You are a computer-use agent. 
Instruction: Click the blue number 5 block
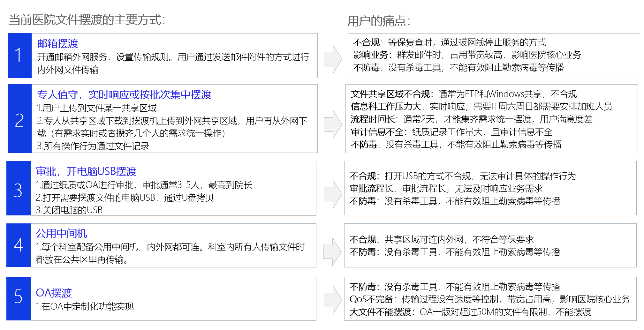(19, 298)
